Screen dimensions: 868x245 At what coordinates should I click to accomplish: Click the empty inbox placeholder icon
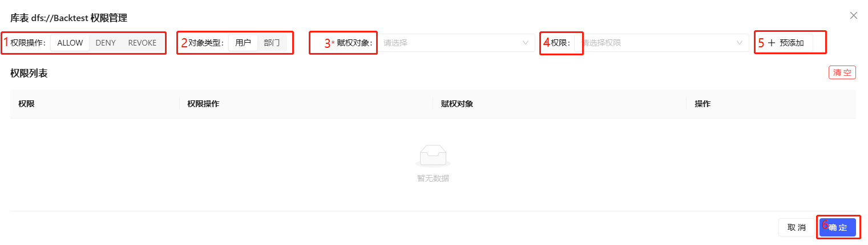(433, 155)
